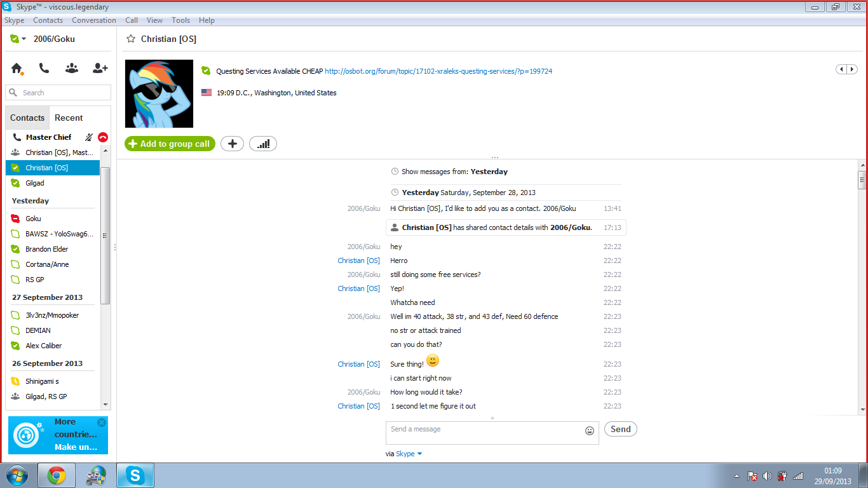Open the plus options button beside group call
868x488 pixels.
[x=232, y=144]
